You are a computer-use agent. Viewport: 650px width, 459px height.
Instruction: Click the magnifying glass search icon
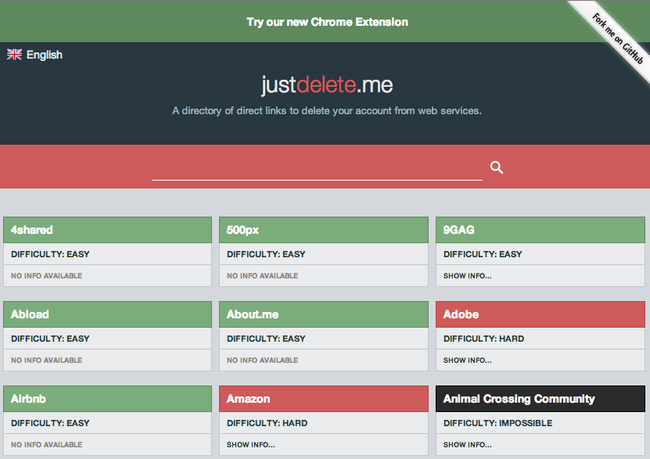[x=497, y=168]
